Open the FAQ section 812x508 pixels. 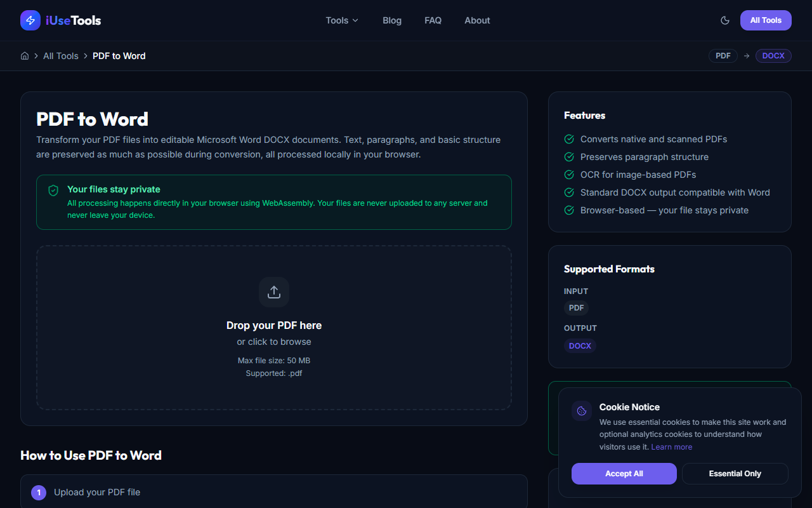[433, 20]
